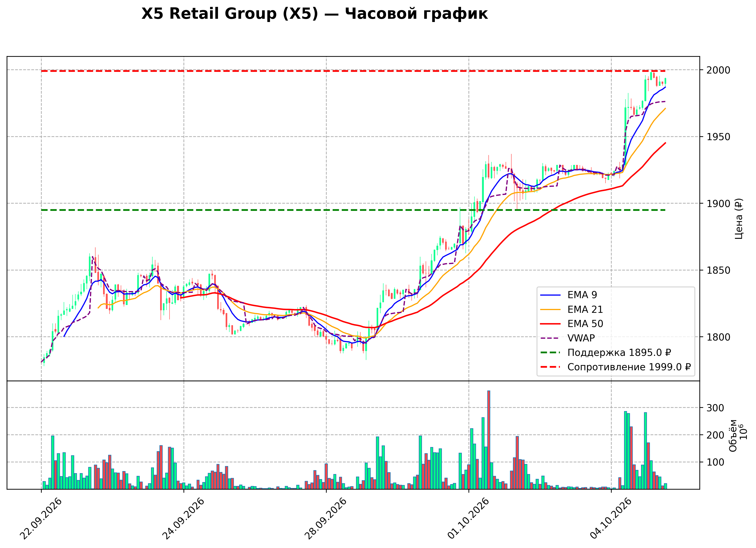The height and width of the screenshot is (548, 756).
Task: Click the 100 volume axis tick
Action: point(715,462)
